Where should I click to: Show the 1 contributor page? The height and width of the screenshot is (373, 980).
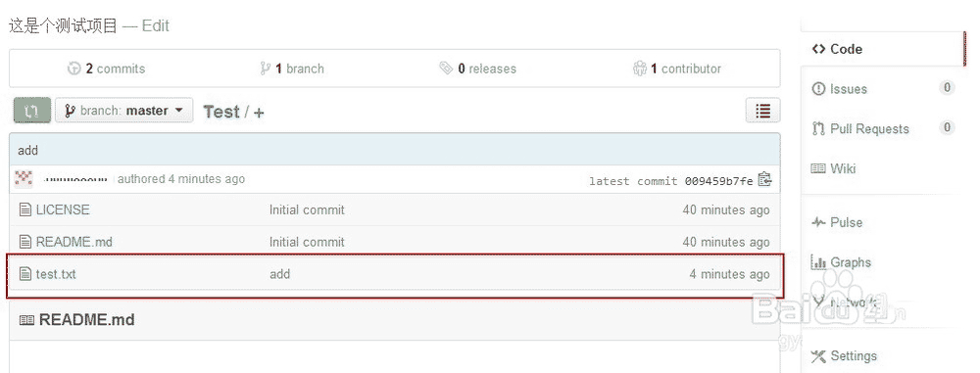click(x=677, y=69)
